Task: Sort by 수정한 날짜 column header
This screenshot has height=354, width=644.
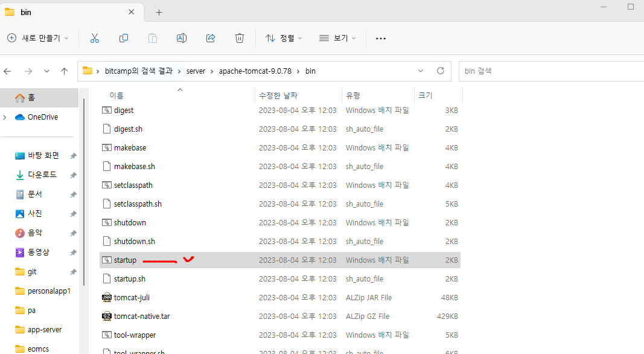Action: coord(278,95)
